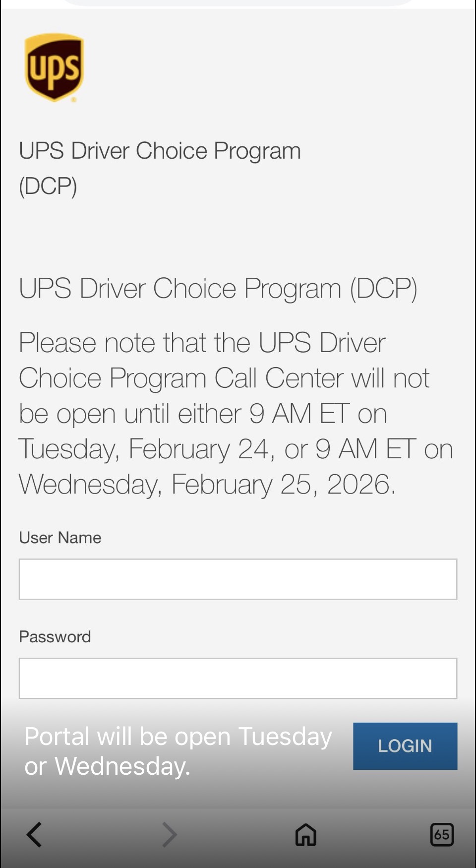Open the browser home page icon

[305, 834]
